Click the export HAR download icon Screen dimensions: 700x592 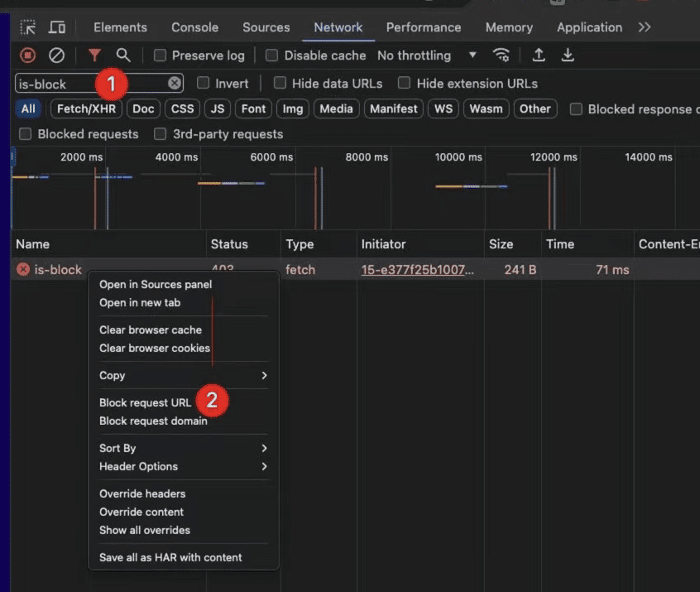coord(568,55)
